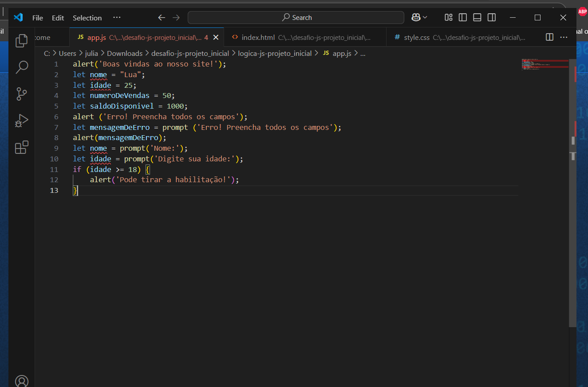The image size is (588, 387).
Task: Open editor More Actions ellipsis menu
Action: pos(564,37)
